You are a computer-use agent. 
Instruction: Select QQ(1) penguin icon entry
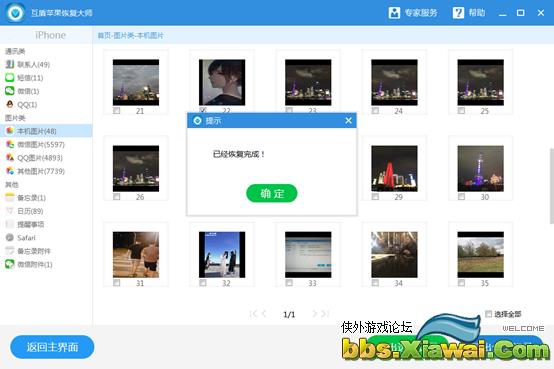[10, 104]
